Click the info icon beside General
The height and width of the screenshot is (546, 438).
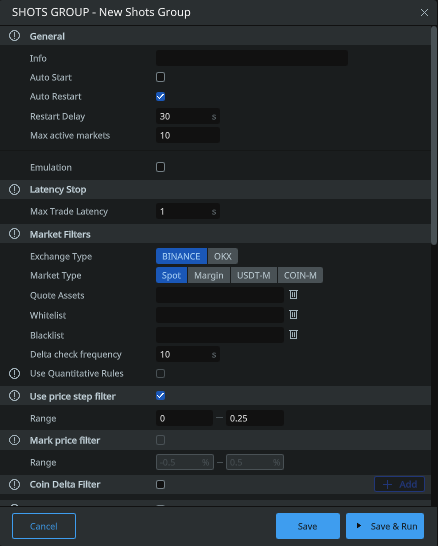(x=14, y=36)
